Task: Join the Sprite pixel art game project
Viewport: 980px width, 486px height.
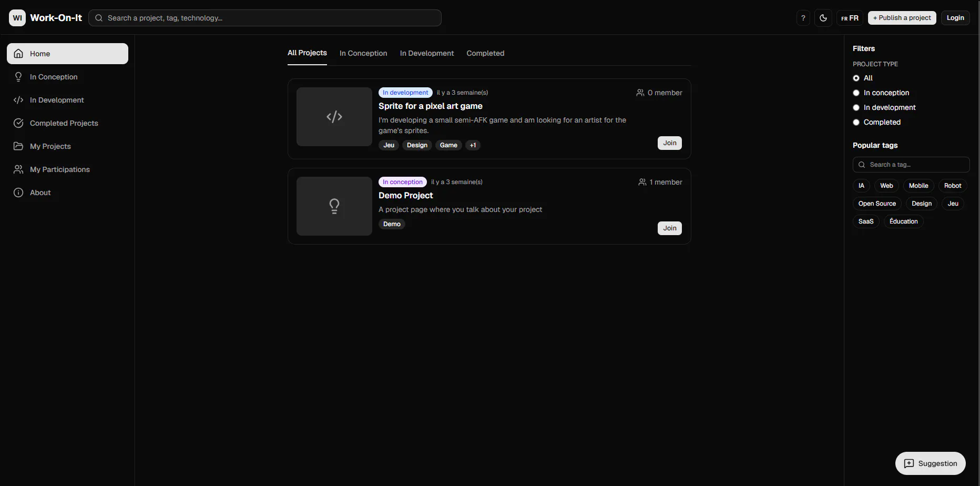Action: pyautogui.click(x=670, y=143)
